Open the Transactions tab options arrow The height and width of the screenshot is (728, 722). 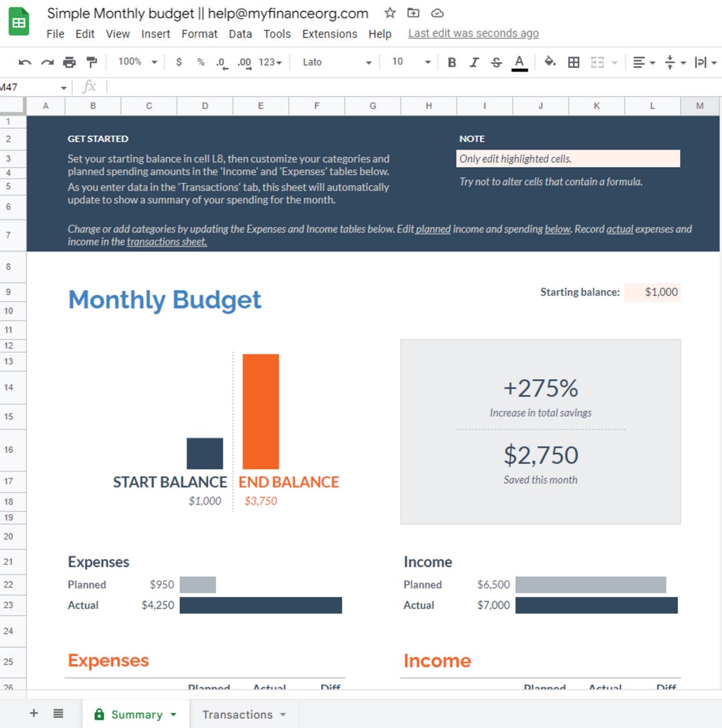pos(283,715)
